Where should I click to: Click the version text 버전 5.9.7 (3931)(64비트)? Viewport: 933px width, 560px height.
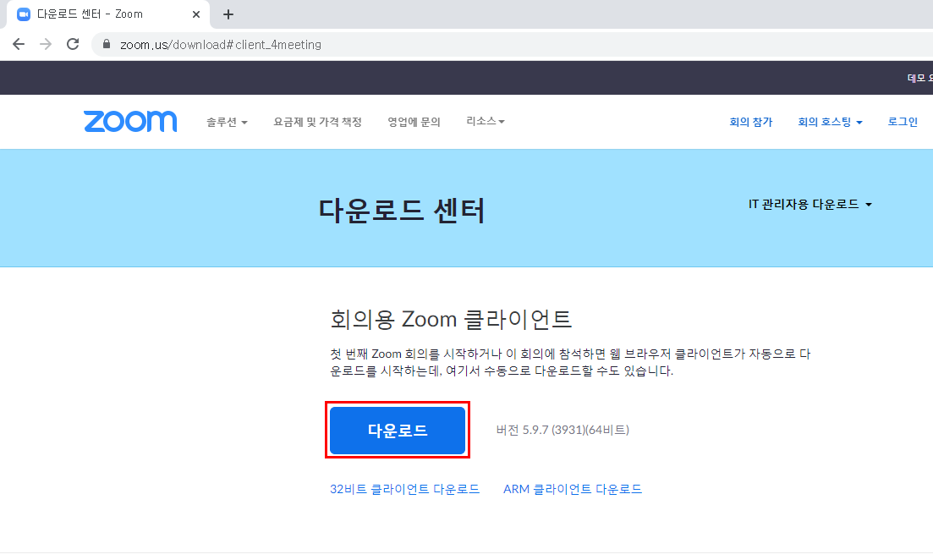point(563,430)
